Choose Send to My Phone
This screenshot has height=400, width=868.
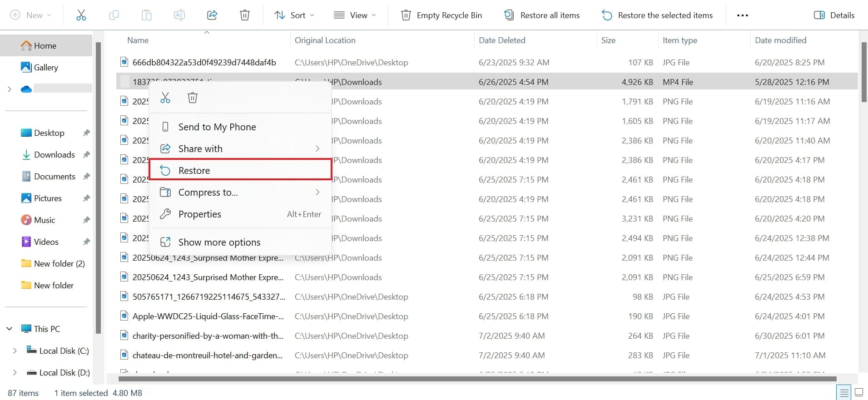pos(240,127)
